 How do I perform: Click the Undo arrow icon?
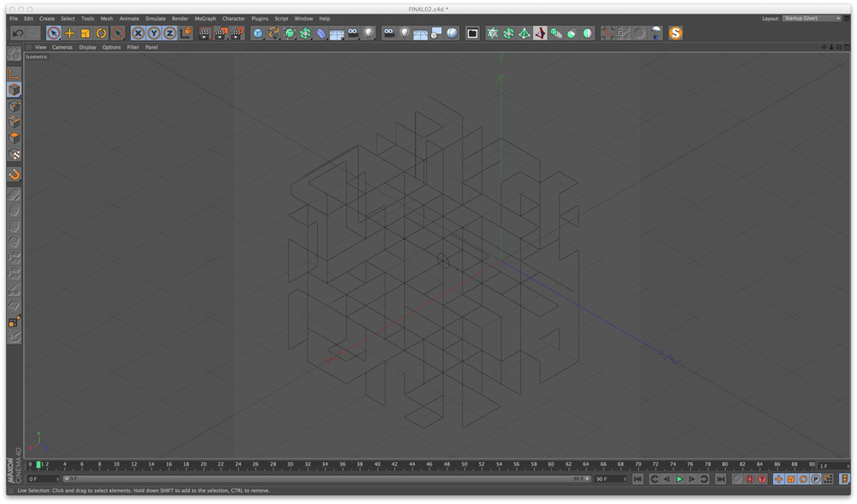point(18,33)
